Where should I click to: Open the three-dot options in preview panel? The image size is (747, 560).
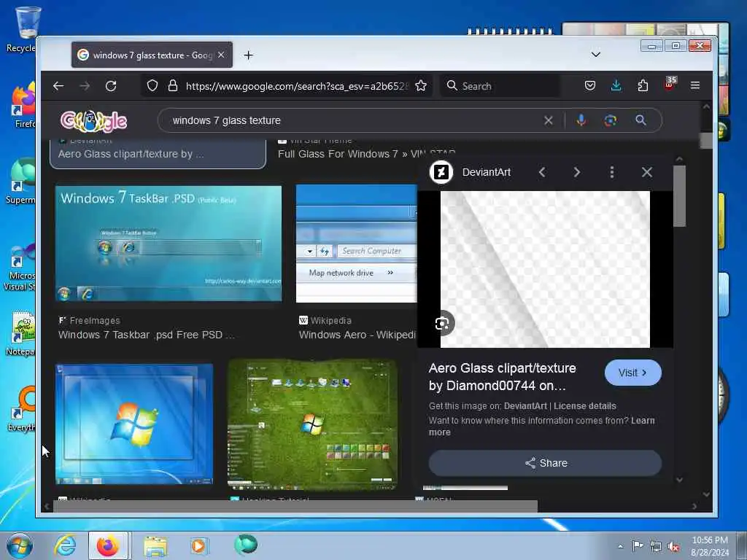click(x=612, y=172)
